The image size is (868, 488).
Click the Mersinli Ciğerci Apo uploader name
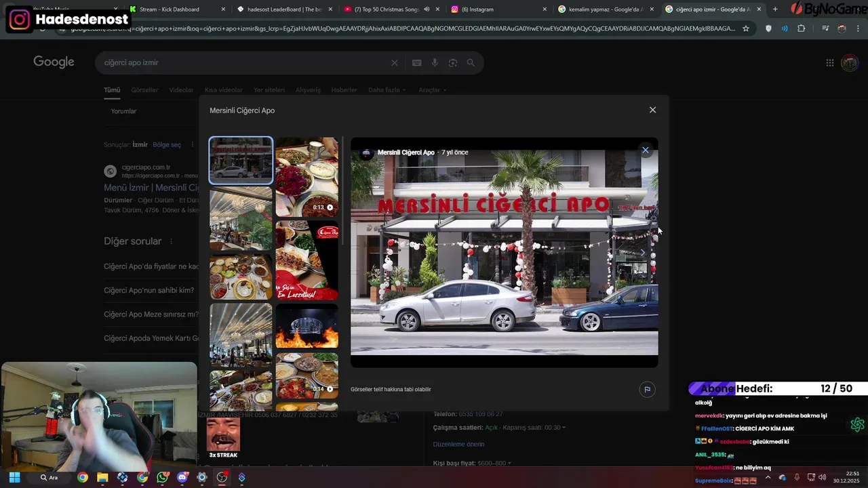pyautogui.click(x=406, y=152)
